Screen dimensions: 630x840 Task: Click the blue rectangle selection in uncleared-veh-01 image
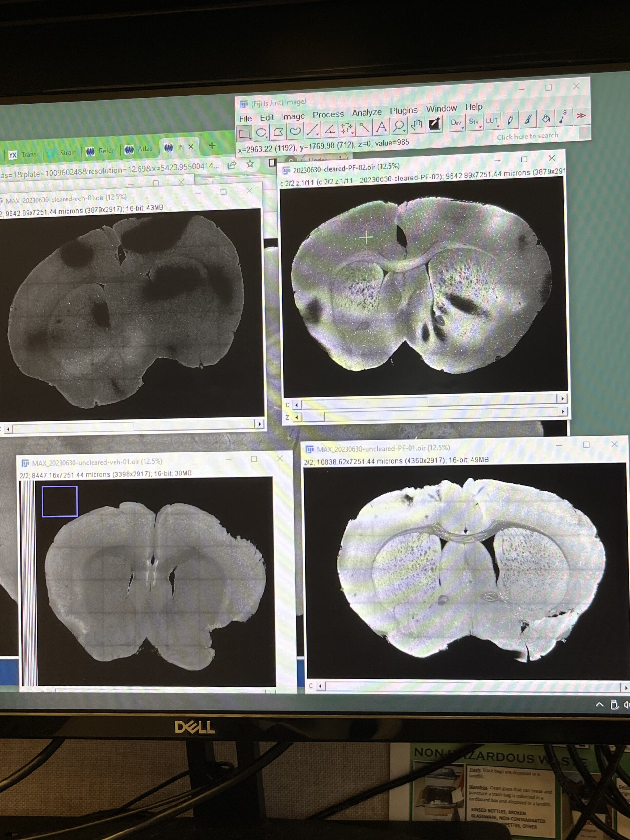point(60,502)
